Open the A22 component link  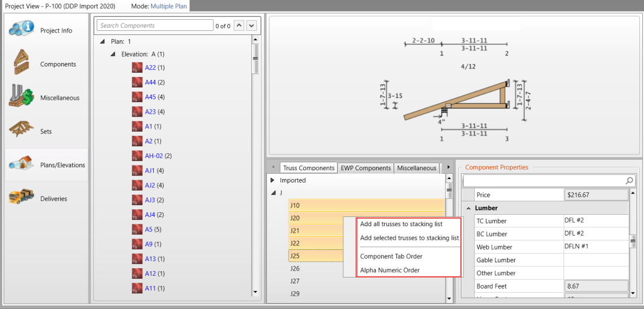coord(150,68)
